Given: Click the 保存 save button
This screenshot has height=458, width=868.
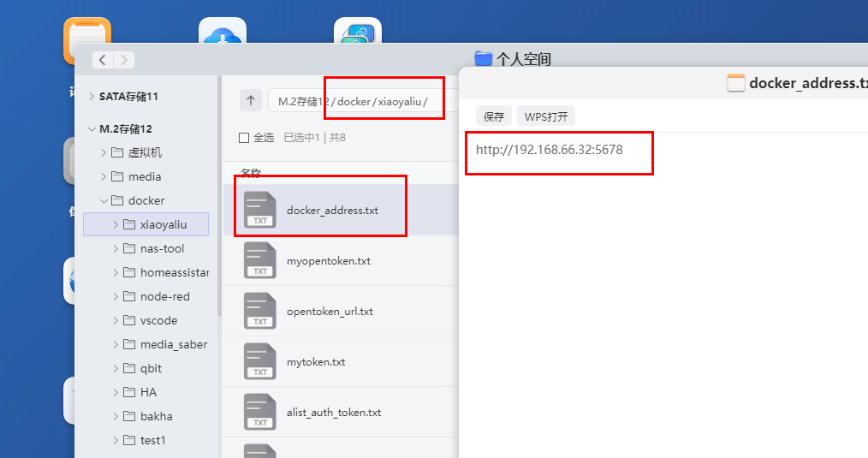Looking at the screenshot, I should [493, 116].
